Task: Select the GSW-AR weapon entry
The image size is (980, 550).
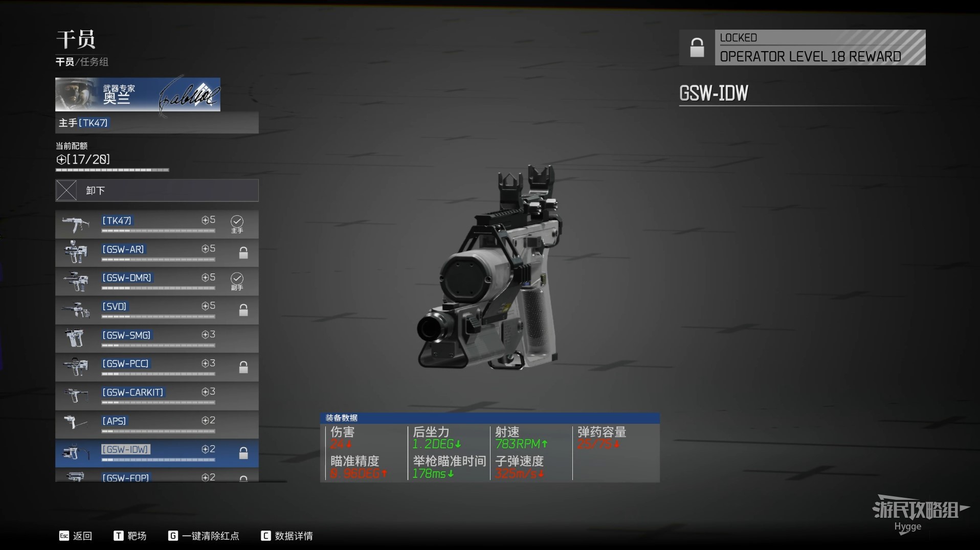Action: pos(157,253)
